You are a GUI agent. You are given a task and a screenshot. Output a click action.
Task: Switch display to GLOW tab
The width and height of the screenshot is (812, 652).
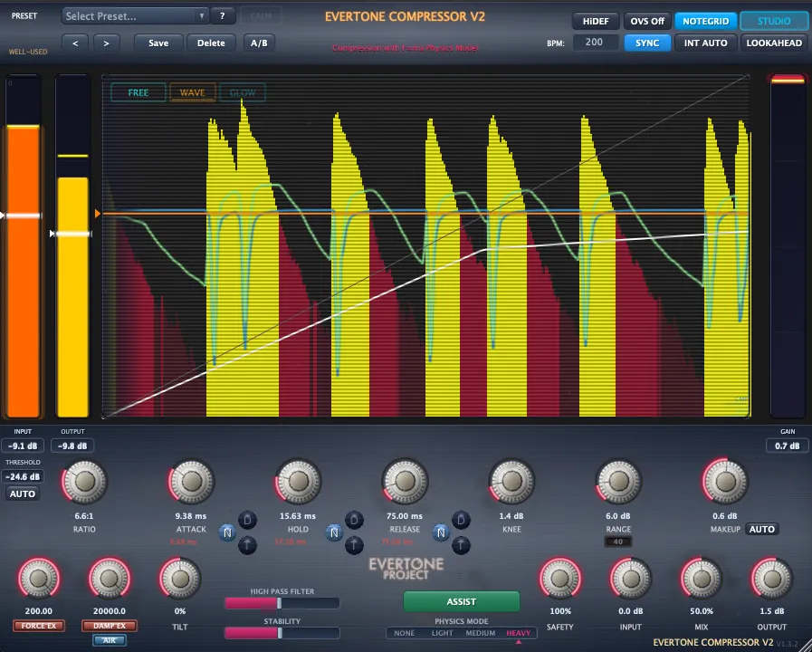pos(243,92)
